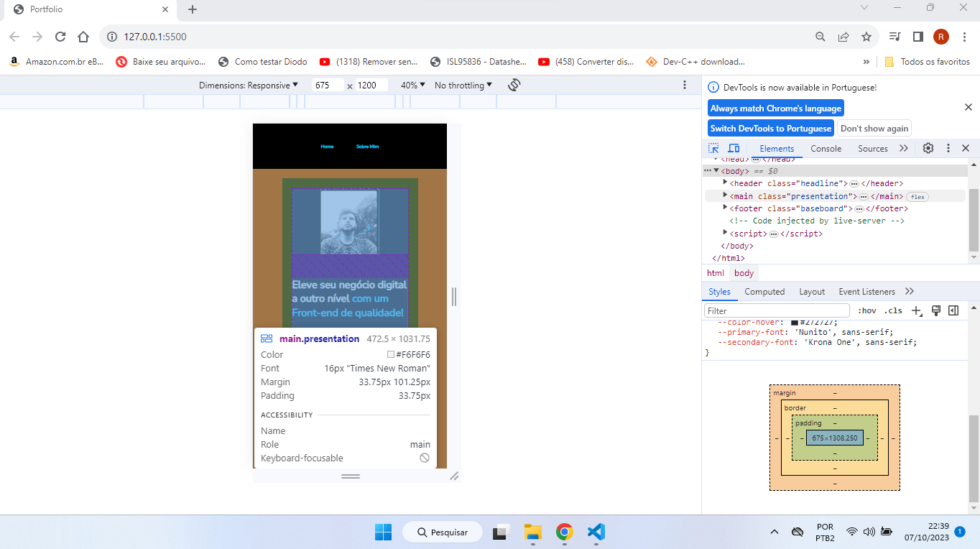Go to browser home page

coord(83,37)
